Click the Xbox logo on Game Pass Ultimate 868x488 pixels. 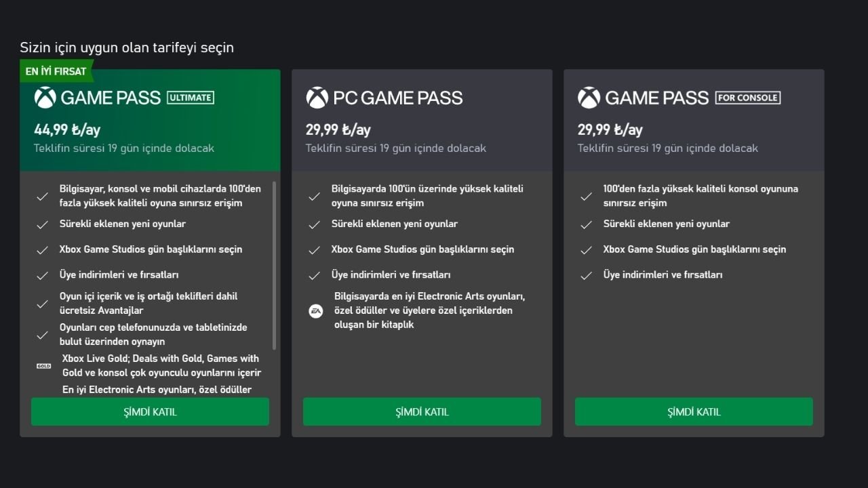pyautogui.click(x=45, y=98)
